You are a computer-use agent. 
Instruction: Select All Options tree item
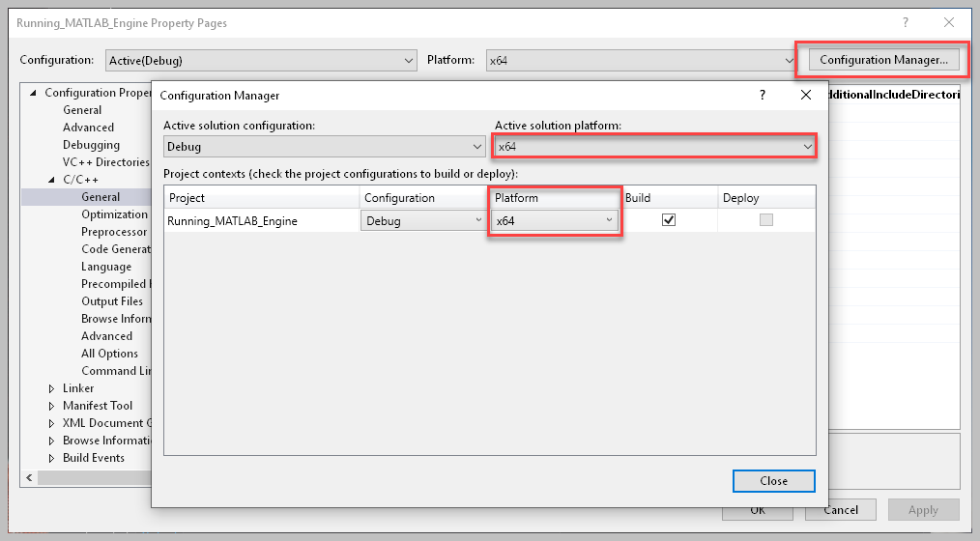click(109, 354)
